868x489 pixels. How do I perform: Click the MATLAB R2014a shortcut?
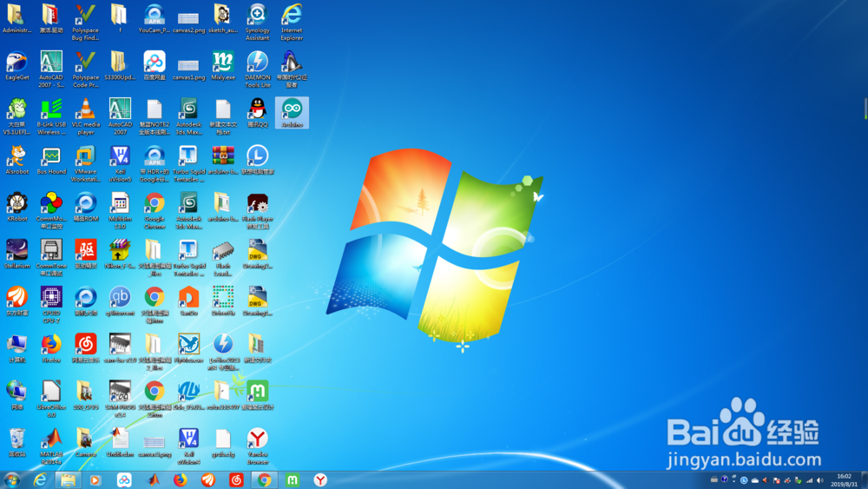[51, 446]
